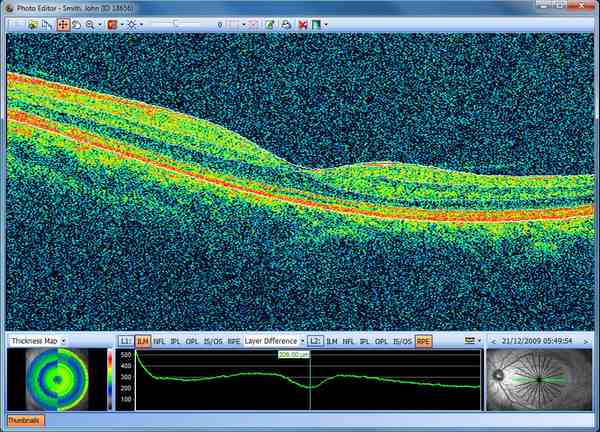Expand the red palette icon dropdown

[x=122, y=25]
